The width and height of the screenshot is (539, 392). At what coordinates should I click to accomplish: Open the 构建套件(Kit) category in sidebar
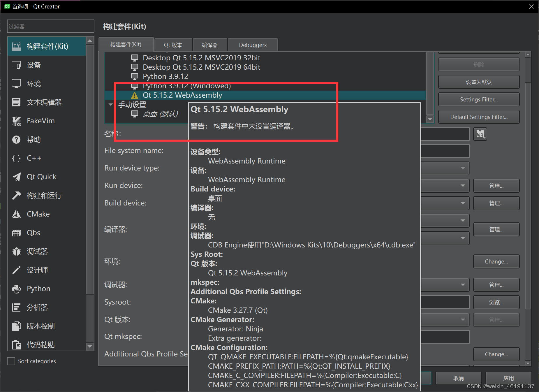point(47,46)
